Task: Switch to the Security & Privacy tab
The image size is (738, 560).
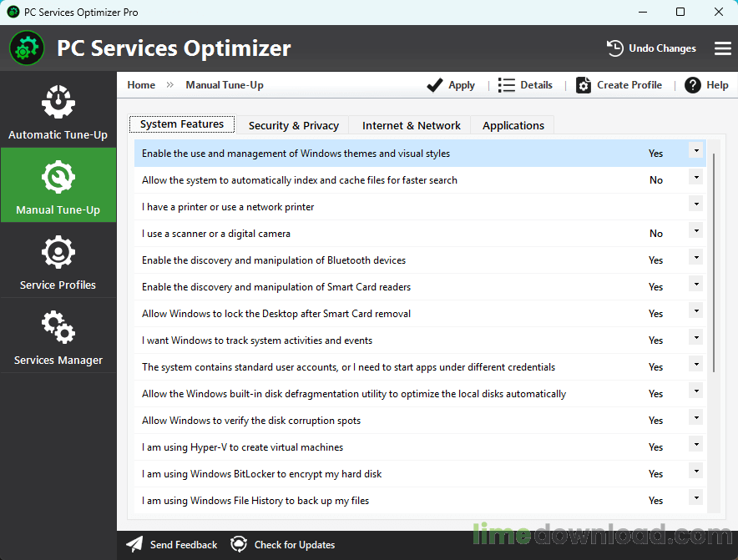Action: point(293,124)
